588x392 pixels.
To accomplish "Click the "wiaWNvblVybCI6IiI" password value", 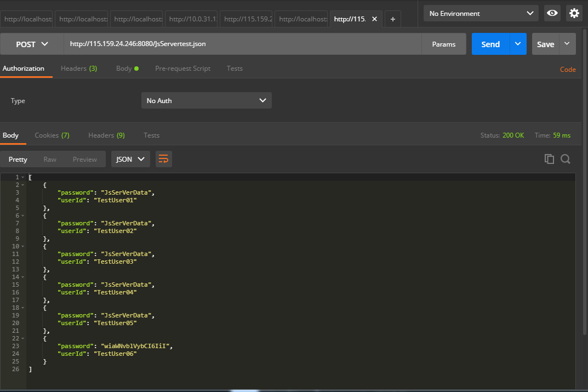I will point(135,346).
